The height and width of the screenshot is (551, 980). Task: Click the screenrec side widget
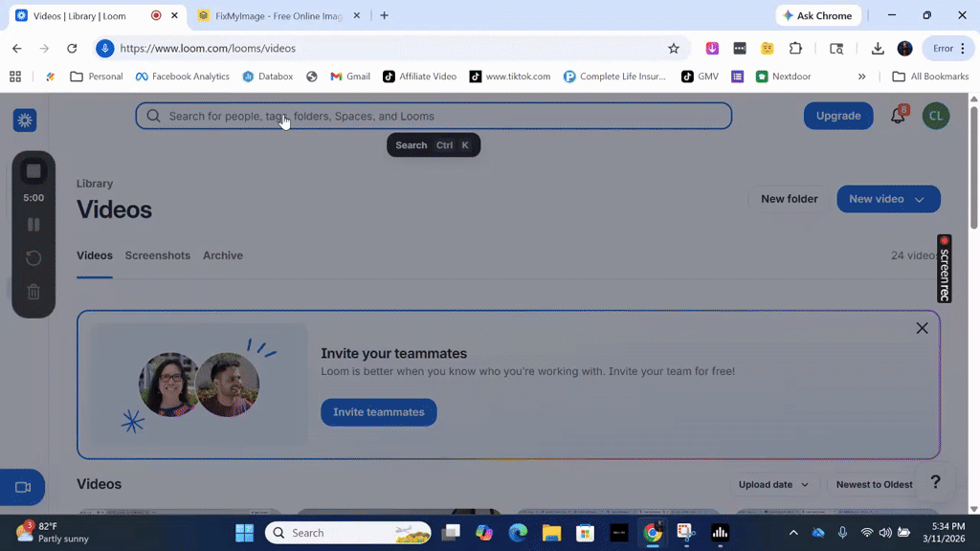tap(944, 269)
